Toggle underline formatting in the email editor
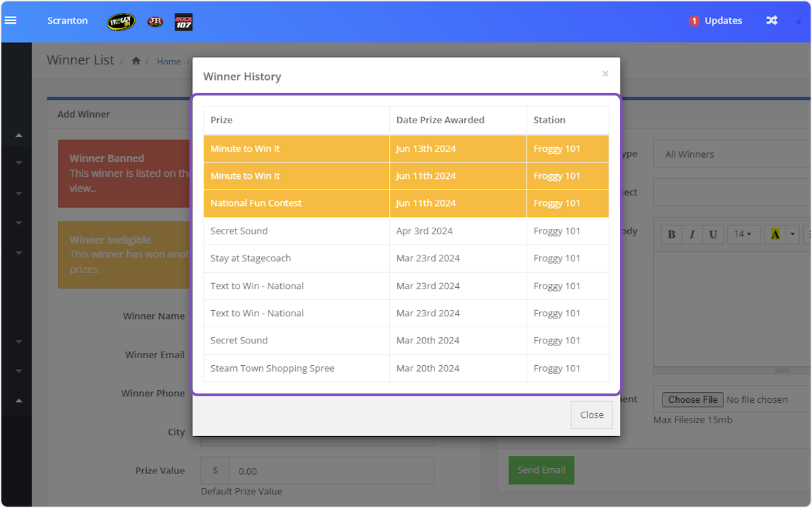This screenshot has height=508, width=812. coord(713,234)
